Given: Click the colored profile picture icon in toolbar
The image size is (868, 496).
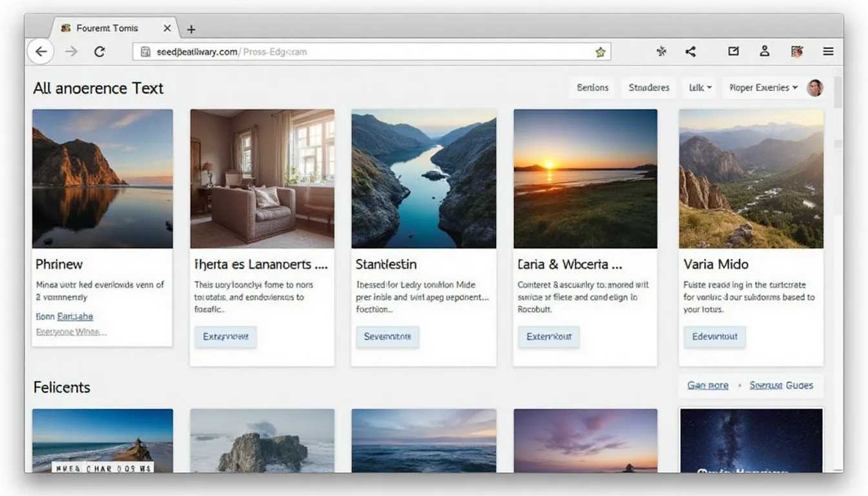Looking at the screenshot, I should [x=796, y=52].
